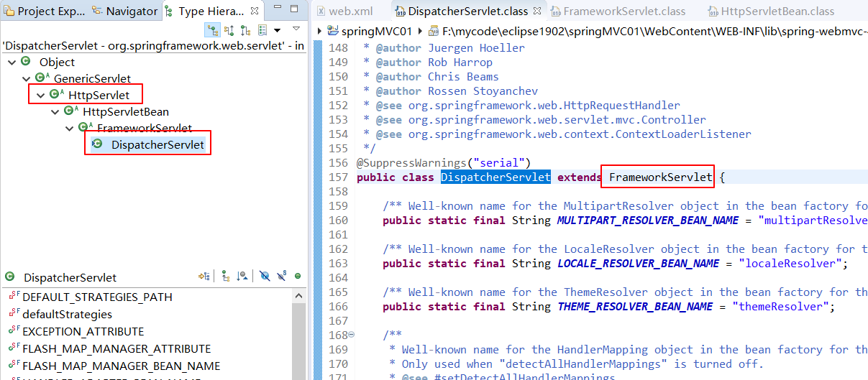Select HttpServletBean in the hierarchy tree
Viewport: 868px width, 380px height.
tap(126, 111)
